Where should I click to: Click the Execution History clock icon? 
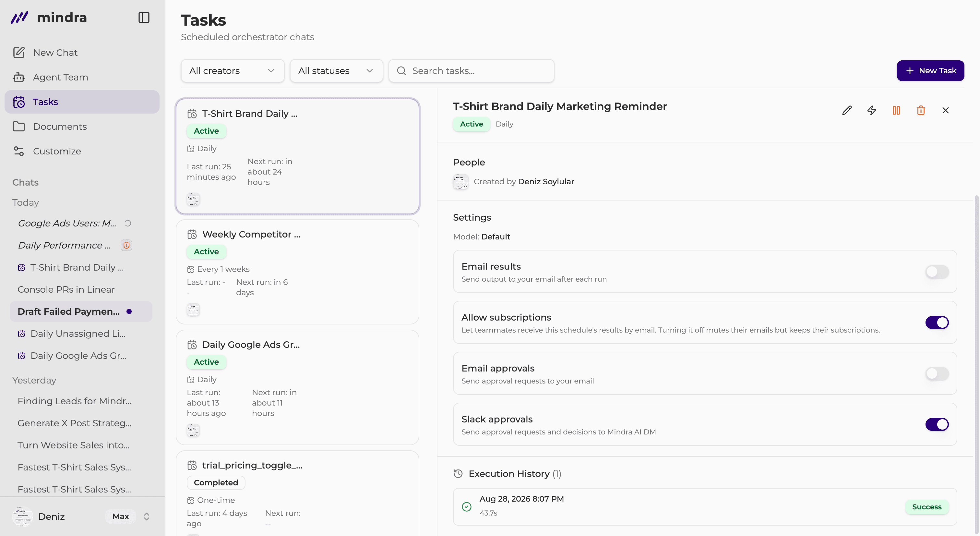[458, 474]
